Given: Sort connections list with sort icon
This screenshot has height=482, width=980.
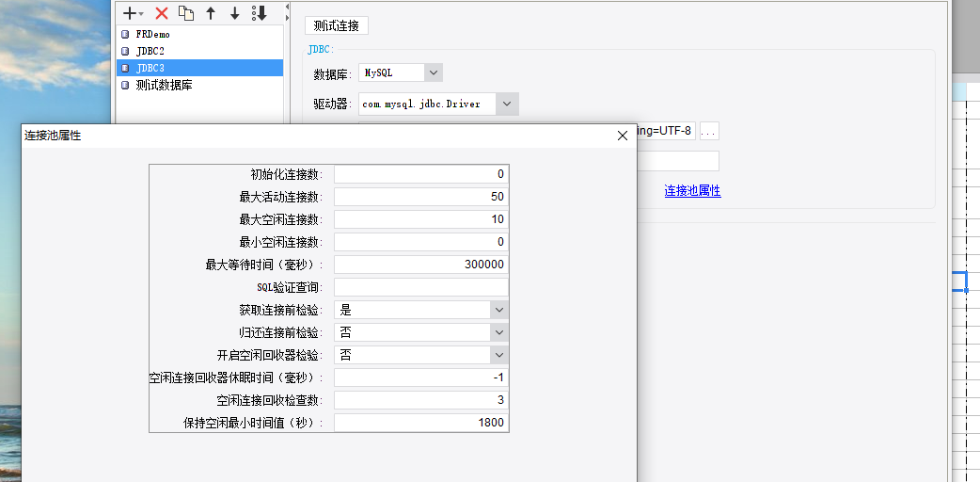Looking at the screenshot, I should click(259, 13).
